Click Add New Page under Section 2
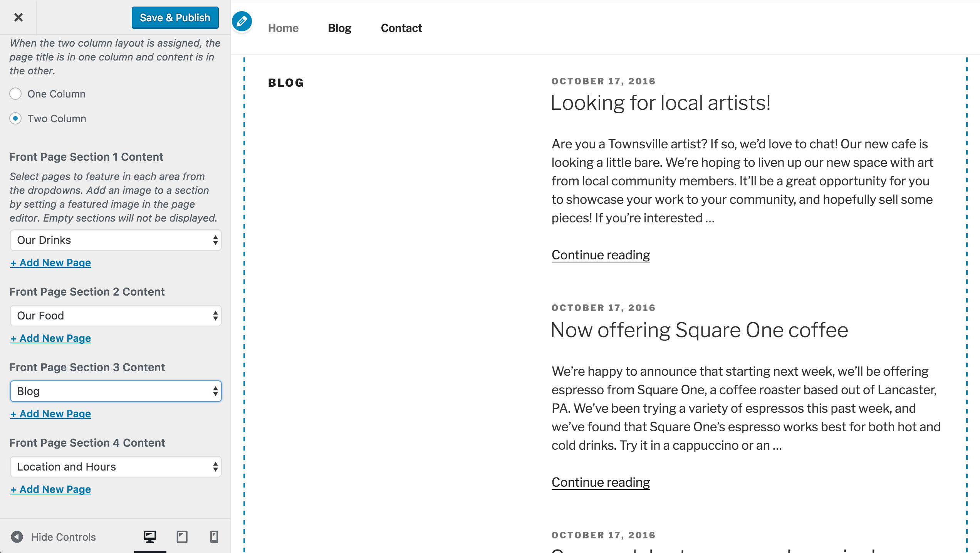The width and height of the screenshot is (980, 553). pos(50,338)
